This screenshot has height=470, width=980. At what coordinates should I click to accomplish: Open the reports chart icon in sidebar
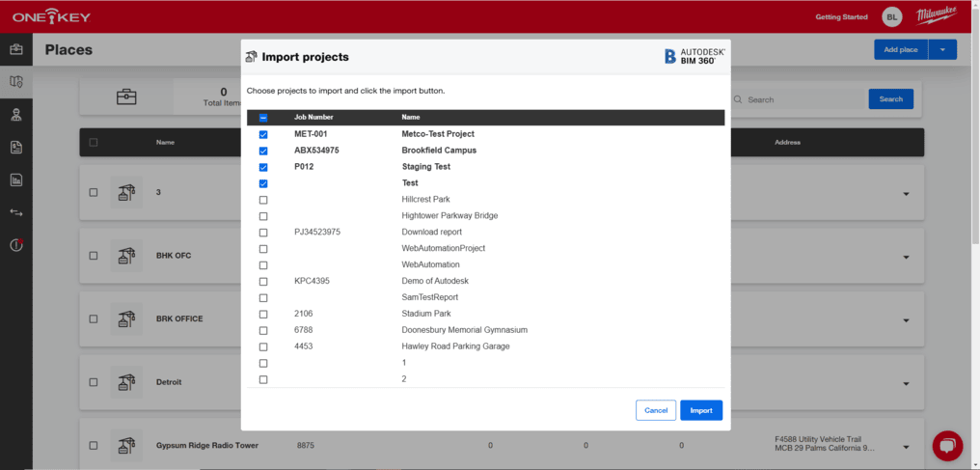pos(16,180)
